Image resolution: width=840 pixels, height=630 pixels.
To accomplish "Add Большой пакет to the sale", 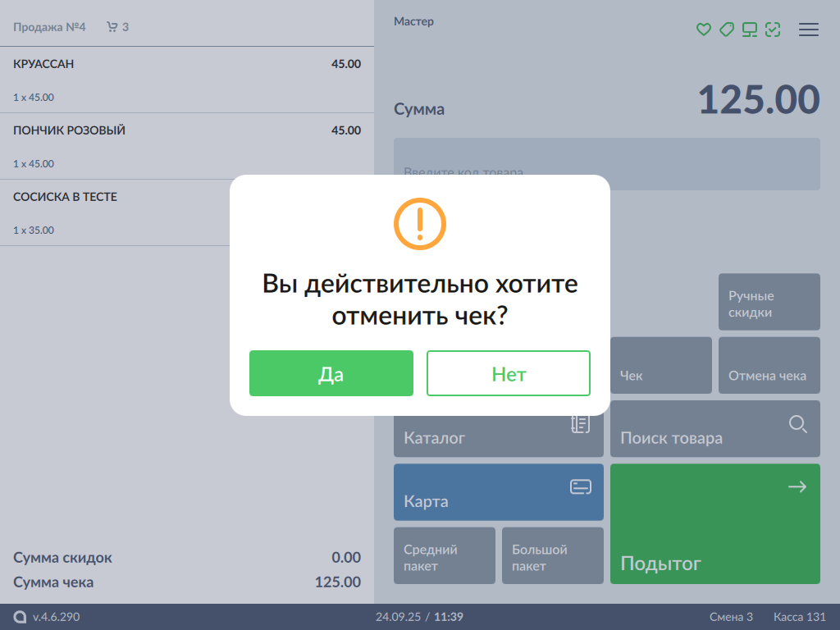I will click(x=552, y=556).
